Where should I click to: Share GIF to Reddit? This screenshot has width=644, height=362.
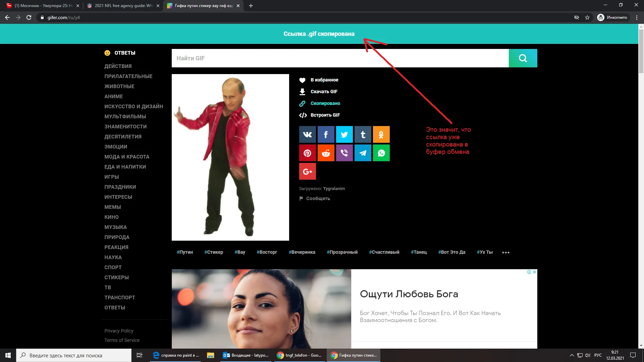326,153
